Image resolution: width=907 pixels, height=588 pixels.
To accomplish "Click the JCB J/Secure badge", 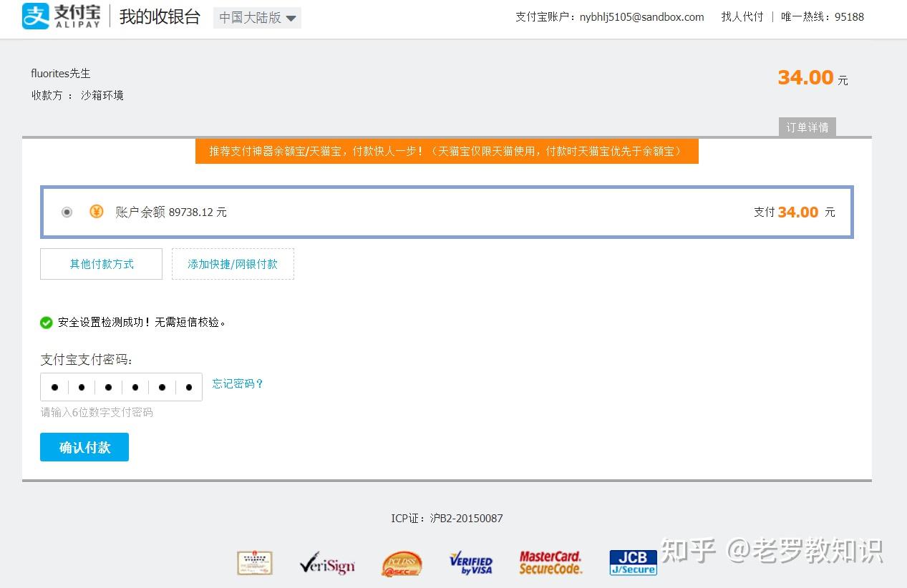I will pyautogui.click(x=634, y=563).
